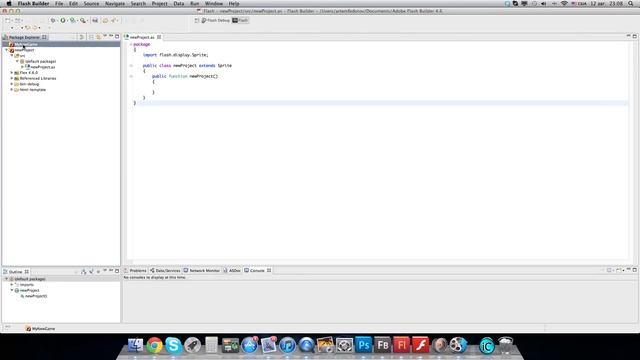The width and height of the screenshot is (640, 360).
Task: Maximize the Package Explorer panel
Action: [x=117, y=37]
